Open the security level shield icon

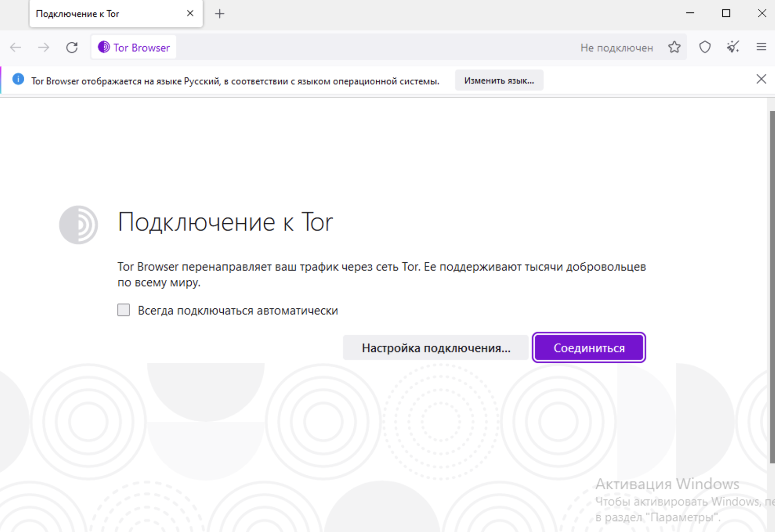coord(705,47)
